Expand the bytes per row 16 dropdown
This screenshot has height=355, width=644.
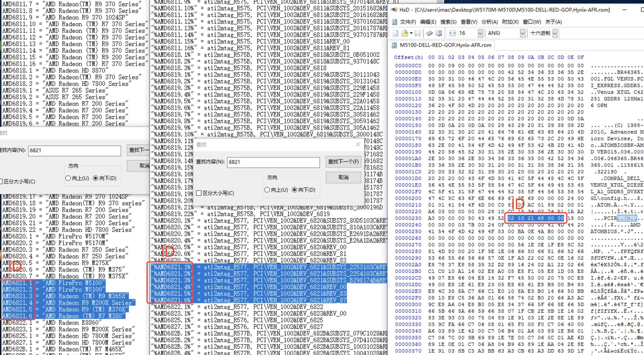480,33
